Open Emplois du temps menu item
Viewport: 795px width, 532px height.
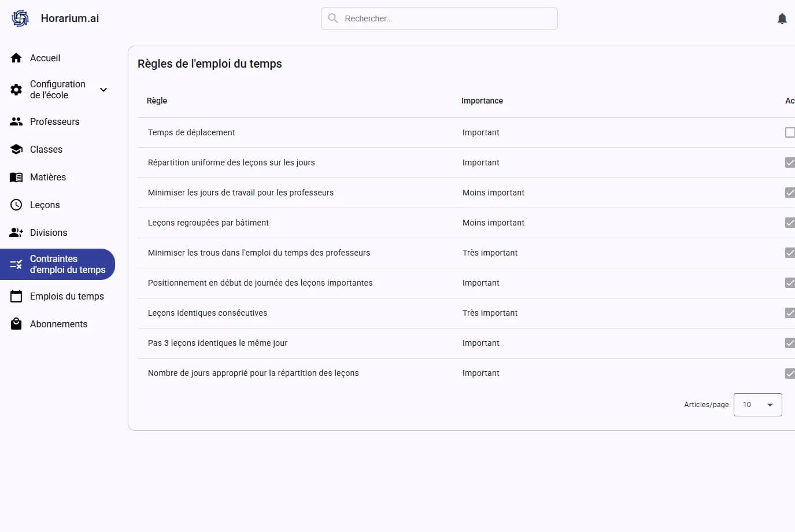point(66,296)
